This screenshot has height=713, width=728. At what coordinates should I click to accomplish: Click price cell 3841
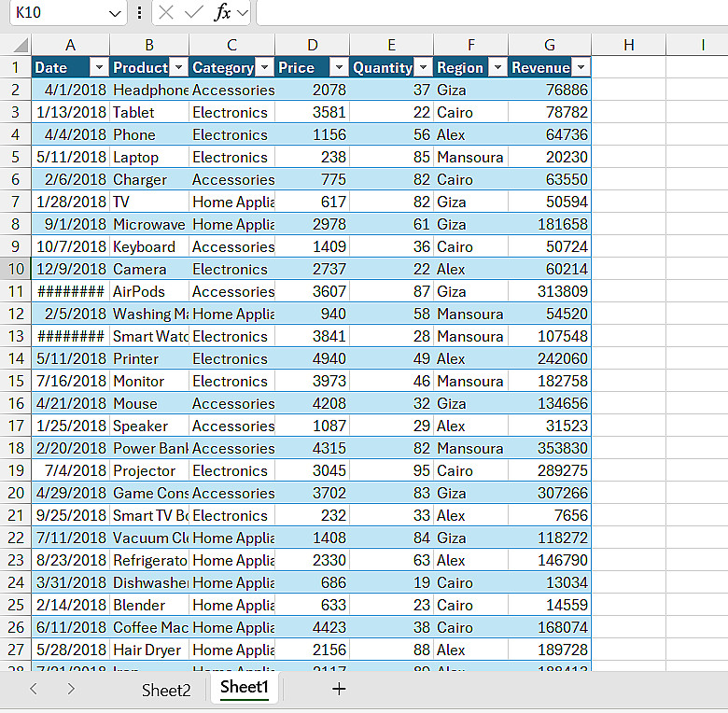point(313,337)
